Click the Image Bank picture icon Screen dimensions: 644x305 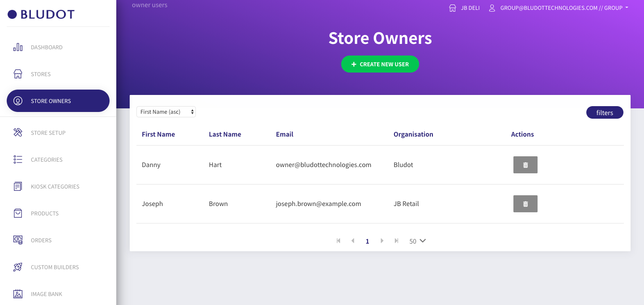18,294
